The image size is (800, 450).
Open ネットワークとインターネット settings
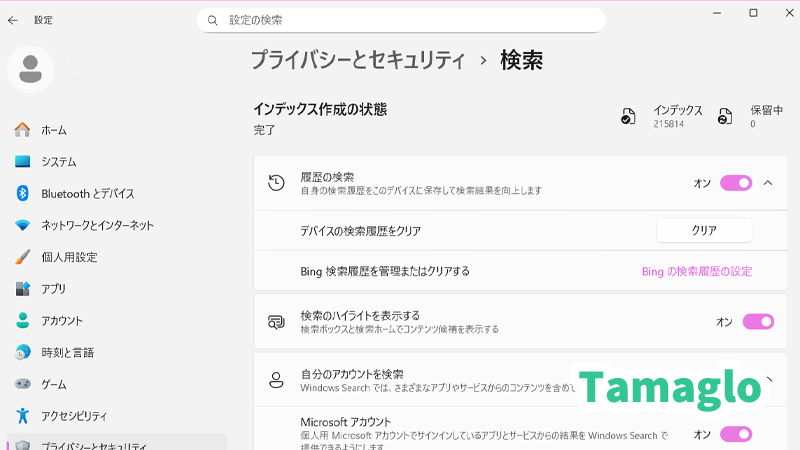[97, 225]
